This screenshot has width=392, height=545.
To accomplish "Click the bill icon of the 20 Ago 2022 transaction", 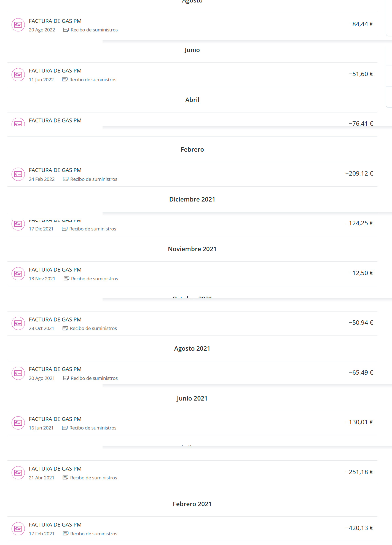I will point(18,25).
